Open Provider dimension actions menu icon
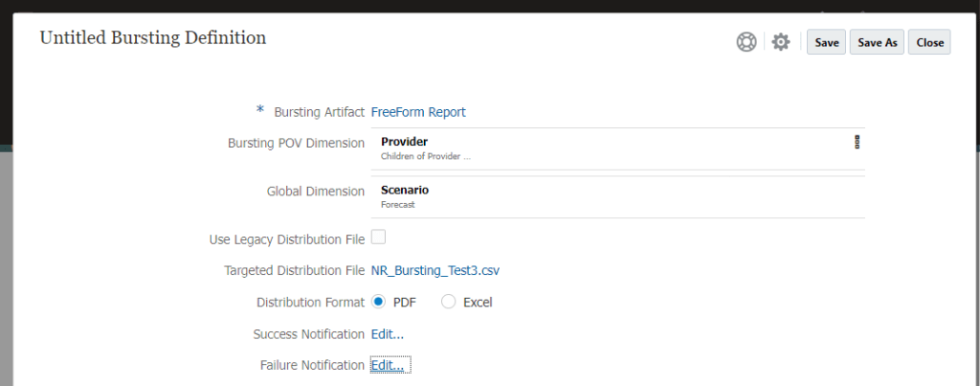 click(x=857, y=142)
